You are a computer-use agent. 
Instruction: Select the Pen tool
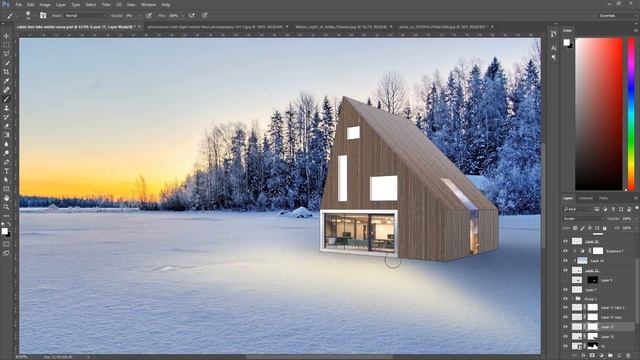click(x=6, y=162)
